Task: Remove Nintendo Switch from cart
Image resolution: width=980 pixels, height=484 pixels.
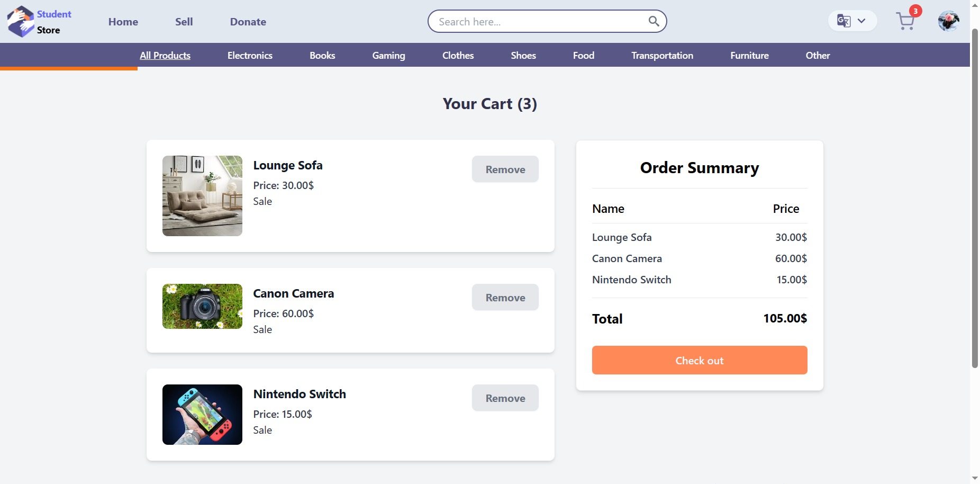Action: coord(505,398)
